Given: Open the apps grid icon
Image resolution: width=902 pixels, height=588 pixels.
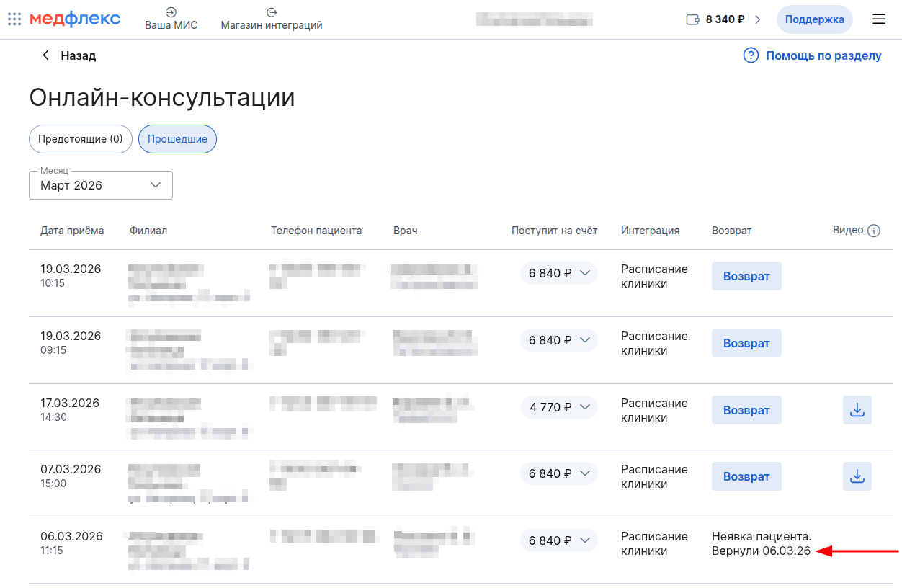Looking at the screenshot, I should coord(14,19).
